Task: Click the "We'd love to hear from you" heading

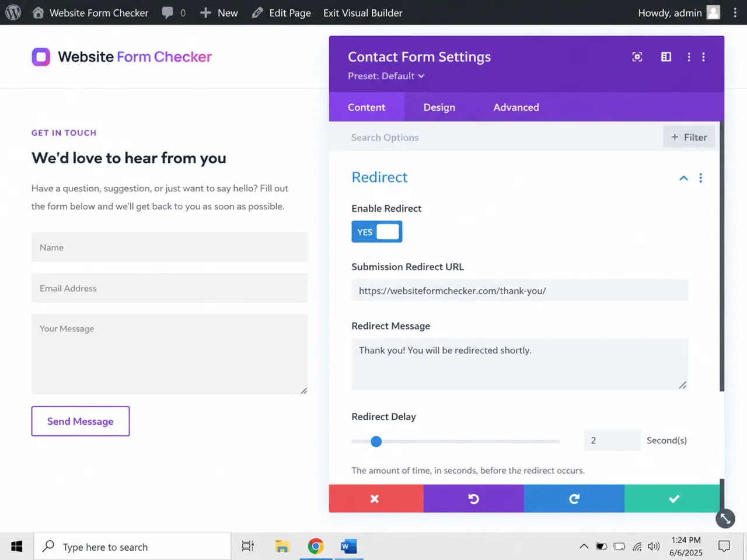Action: tap(129, 158)
